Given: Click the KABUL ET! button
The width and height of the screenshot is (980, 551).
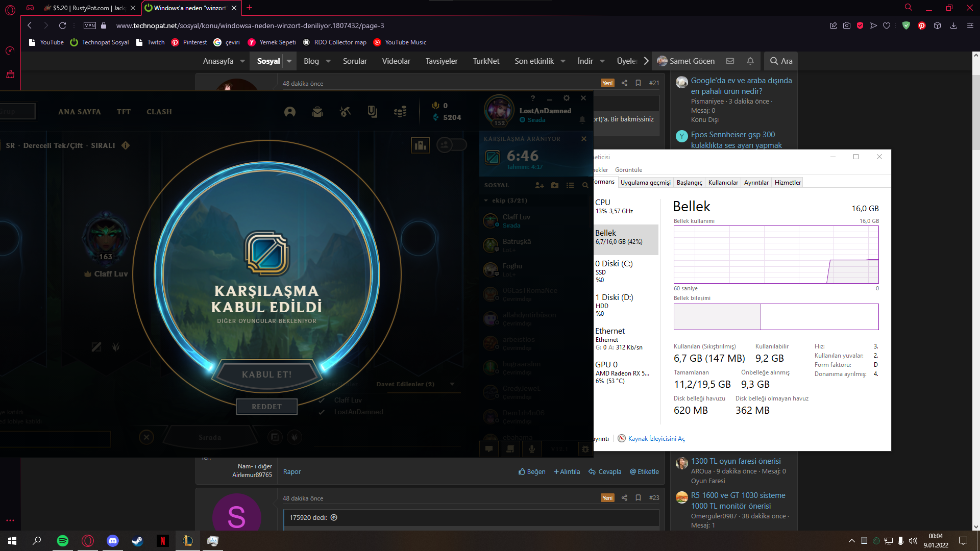Looking at the screenshot, I should tap(266, 374).
